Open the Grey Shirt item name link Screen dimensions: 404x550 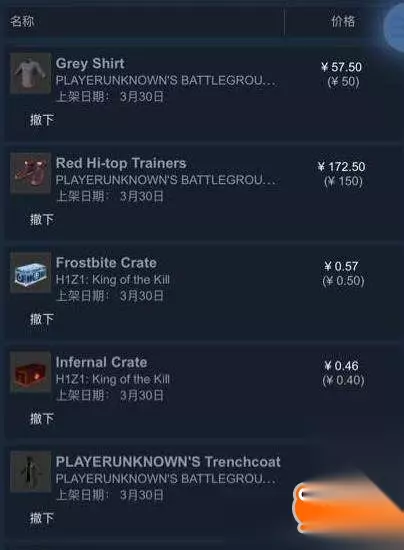(x=90, y=63)
